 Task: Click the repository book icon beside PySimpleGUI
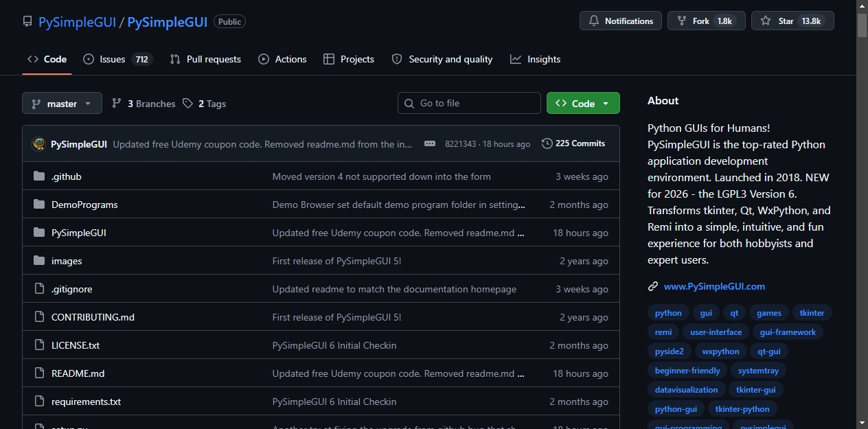coord(27,21)
